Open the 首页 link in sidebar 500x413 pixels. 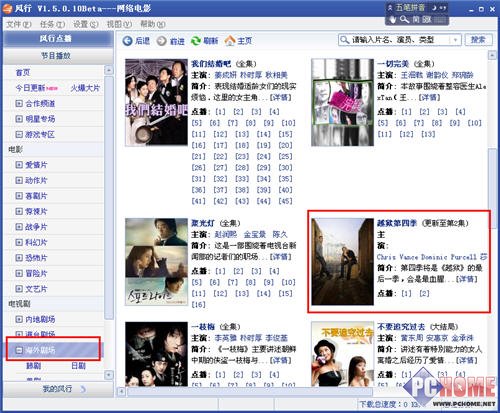23,72
